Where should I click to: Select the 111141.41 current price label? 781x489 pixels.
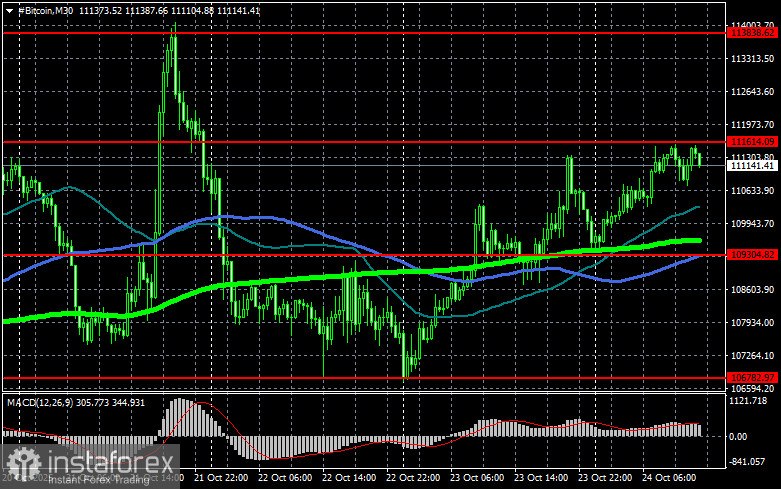pyautogui.click(x=752, y=166)
